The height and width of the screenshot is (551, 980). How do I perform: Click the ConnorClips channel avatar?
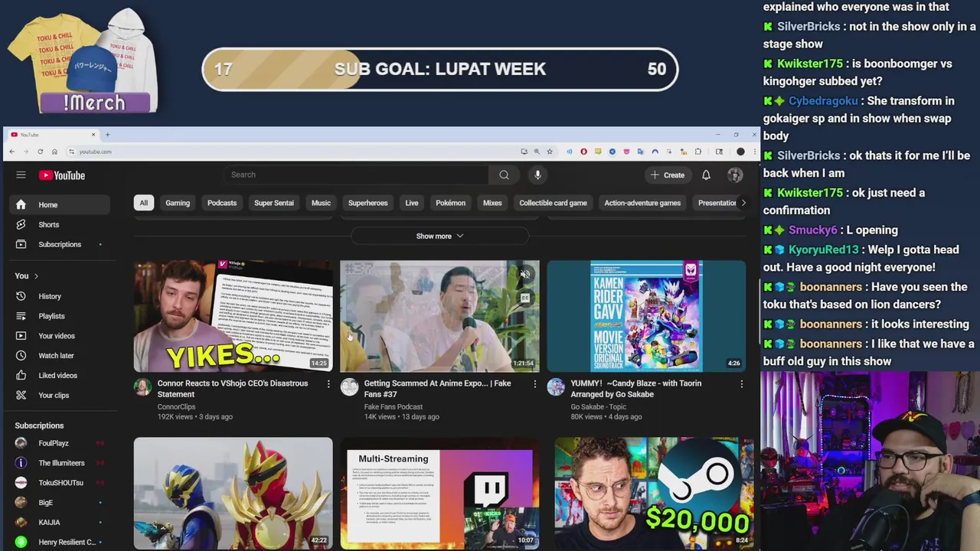pos(143,386)
